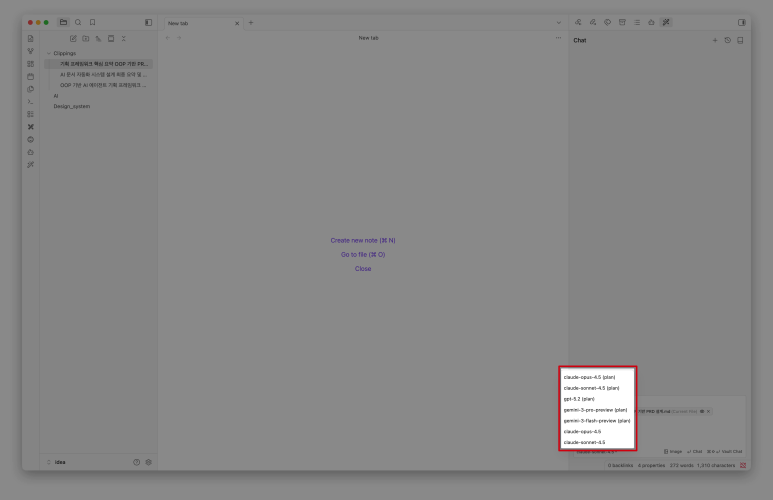Create a new folder in file explorer
The width and height of the screenshot is (773, 500).
coord(85,38)
